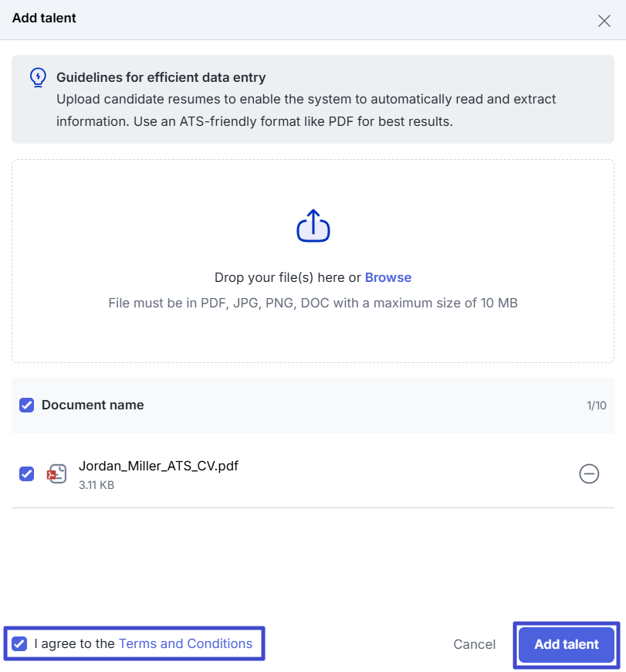Click the 3.11 KB file size label
The height and width of the screenshot is (672, 626).
click(96, 486)
